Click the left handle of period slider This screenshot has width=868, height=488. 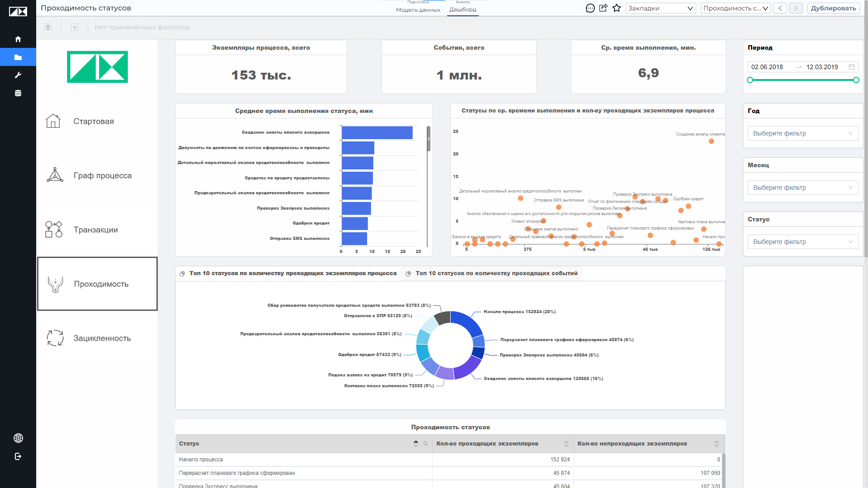pos(750,80)
